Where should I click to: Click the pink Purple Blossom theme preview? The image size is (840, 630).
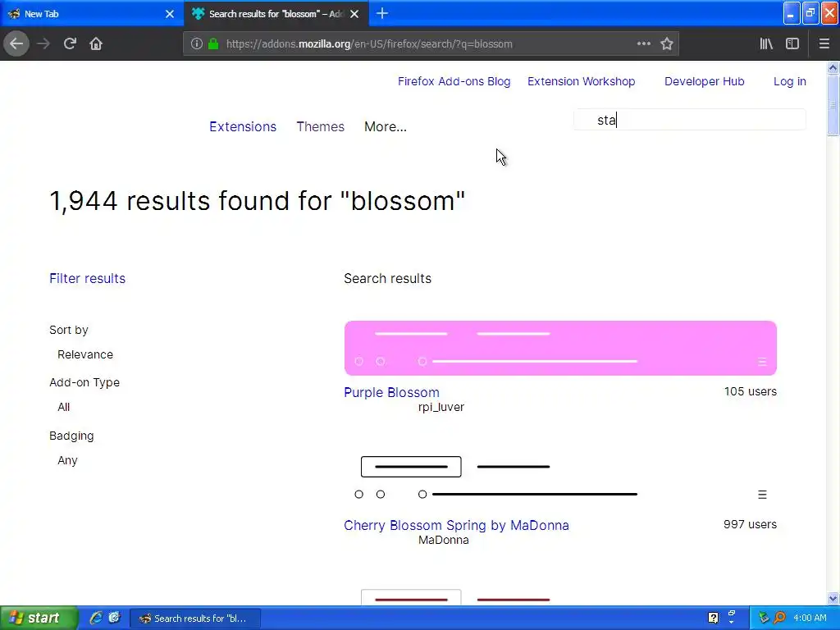pos(560,348)
